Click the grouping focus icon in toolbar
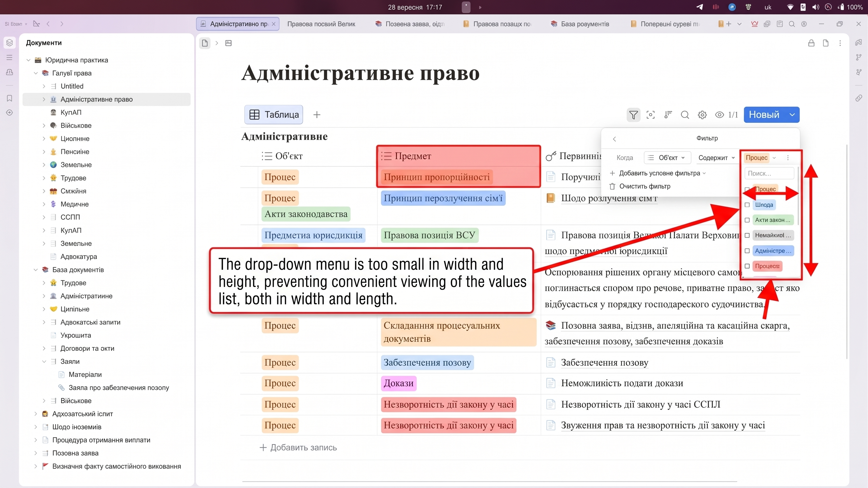The height and width of the screenshot is (488, 868). [x=650, y=115]
